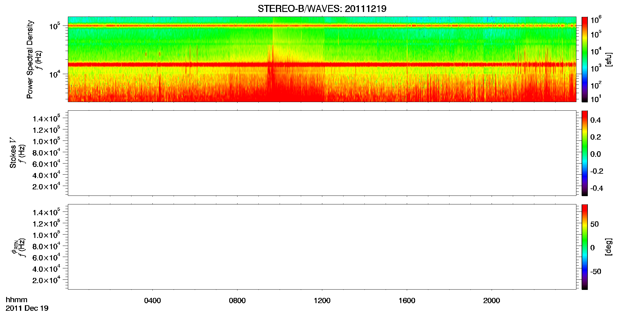Viewport: 644px width, 332px height.
Task: Click the 2011 Dec 19 date label
Action: [27, 308]
